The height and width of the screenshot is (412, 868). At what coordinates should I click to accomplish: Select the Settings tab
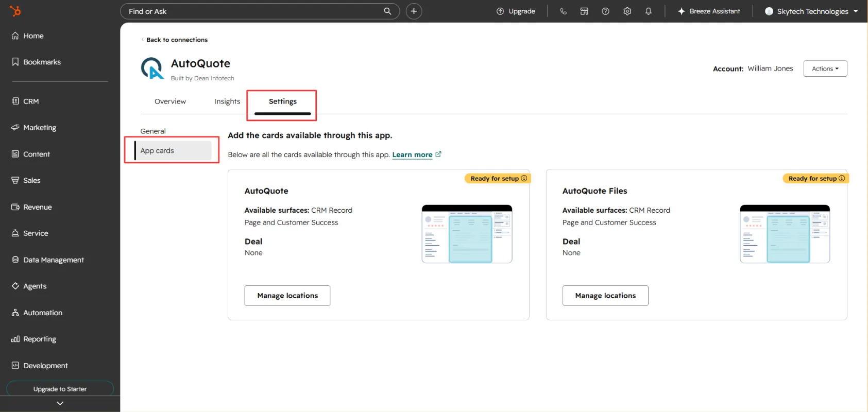click(282, 101)
